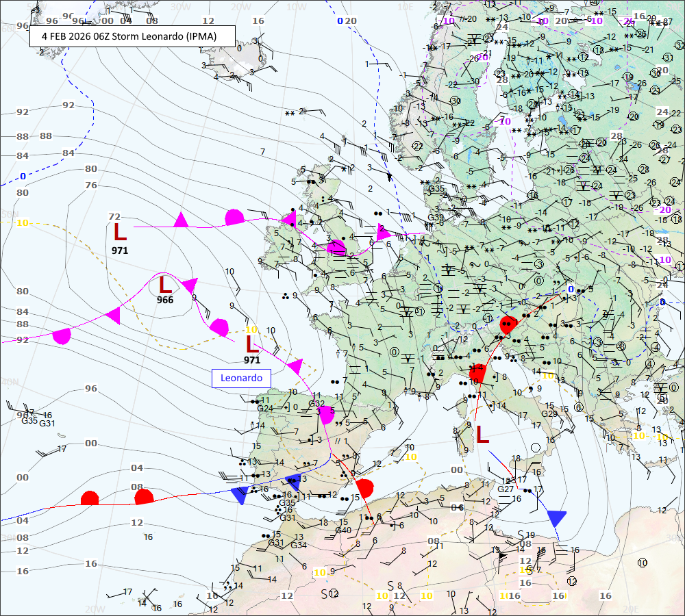Click the 72 isobar label west of Ireland

pyautogui.click(x=114, y=217)
